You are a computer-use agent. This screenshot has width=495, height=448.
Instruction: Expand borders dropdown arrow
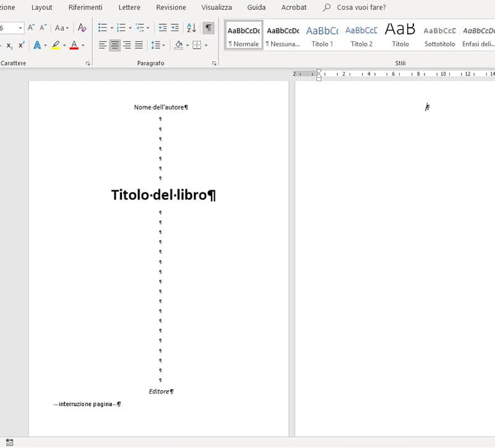click(x=206, y=45)
